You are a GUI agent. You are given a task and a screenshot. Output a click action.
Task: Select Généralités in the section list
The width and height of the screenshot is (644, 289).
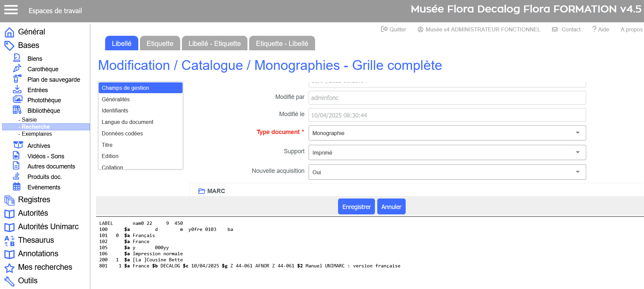pyautogui.click(x=116, y=99)
